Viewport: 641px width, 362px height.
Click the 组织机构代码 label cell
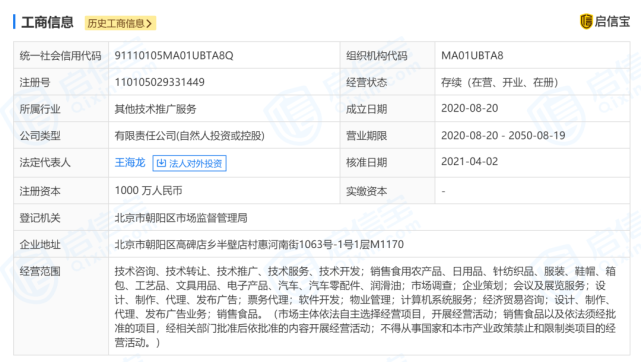387,55
